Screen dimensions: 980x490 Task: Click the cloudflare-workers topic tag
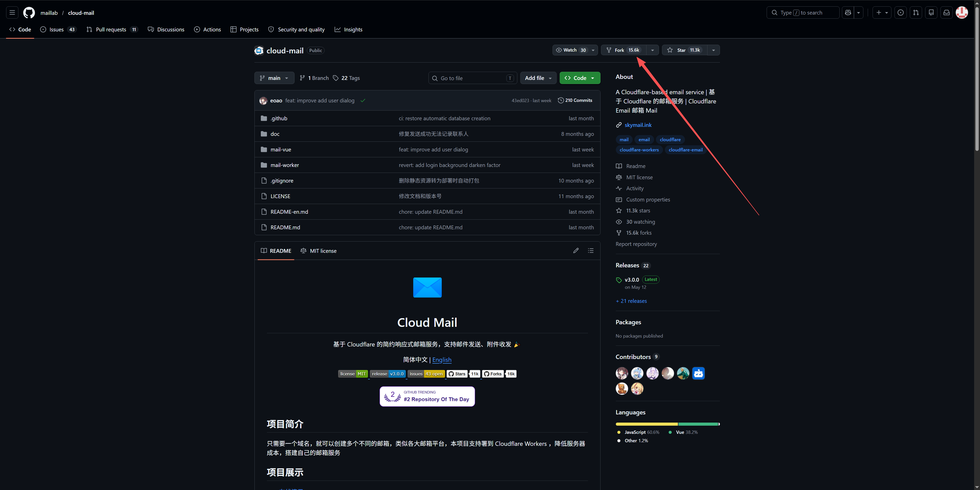pyautogui.click(x=639, y=150)
